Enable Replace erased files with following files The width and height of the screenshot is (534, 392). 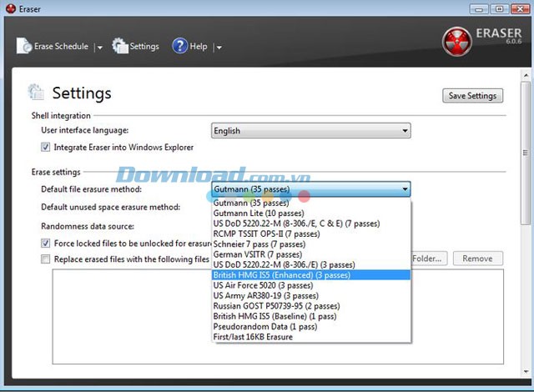click(x=46, y=259)
